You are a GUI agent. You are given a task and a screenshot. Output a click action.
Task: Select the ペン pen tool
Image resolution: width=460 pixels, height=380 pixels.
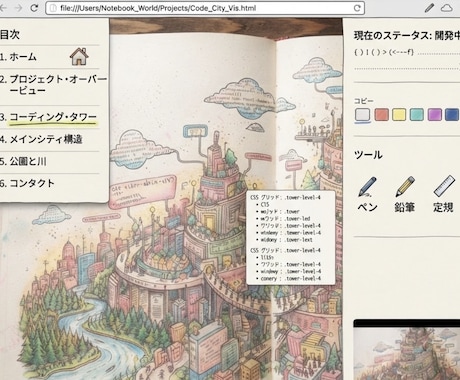[367, 194]
